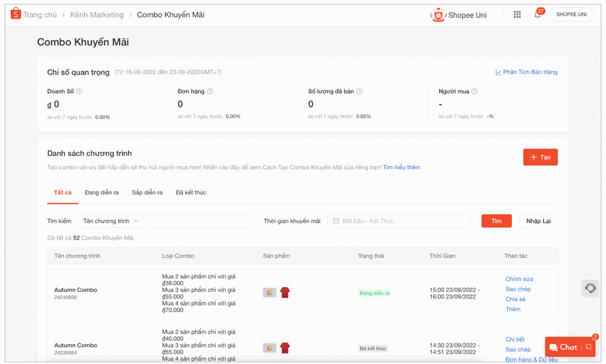Screen dimensions: 606x364
Task: Go to Trang chủ breadcrumb
Action: click(x=40, y=15)
